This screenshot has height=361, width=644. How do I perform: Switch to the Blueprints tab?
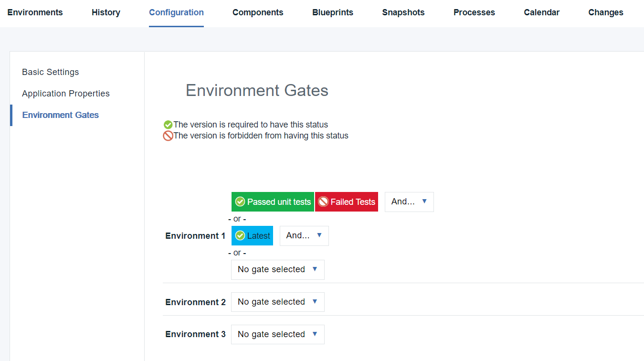[x=332, y=12]
